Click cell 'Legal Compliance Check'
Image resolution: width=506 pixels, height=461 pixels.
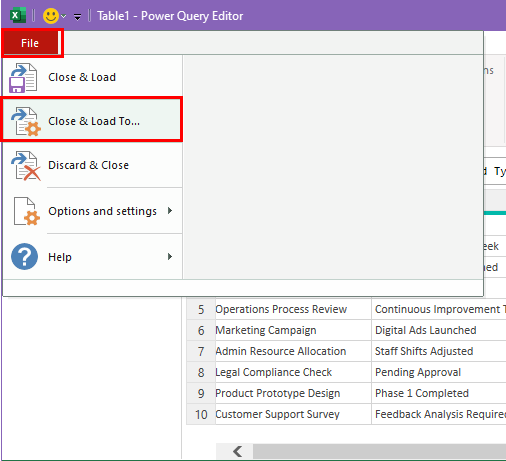[x=293, y=372]
